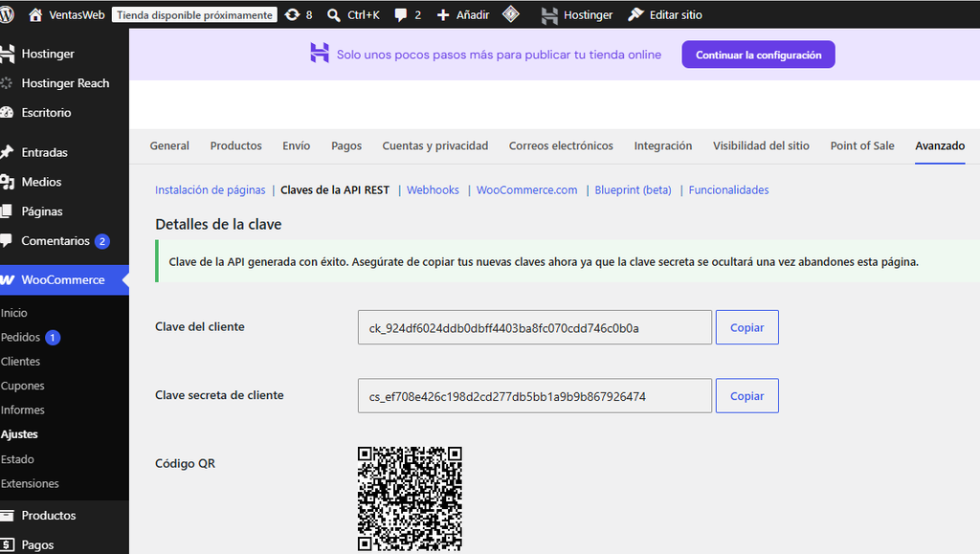Copy the Clave secreta de cliente

pyautogui.click(x=746, y=396)
